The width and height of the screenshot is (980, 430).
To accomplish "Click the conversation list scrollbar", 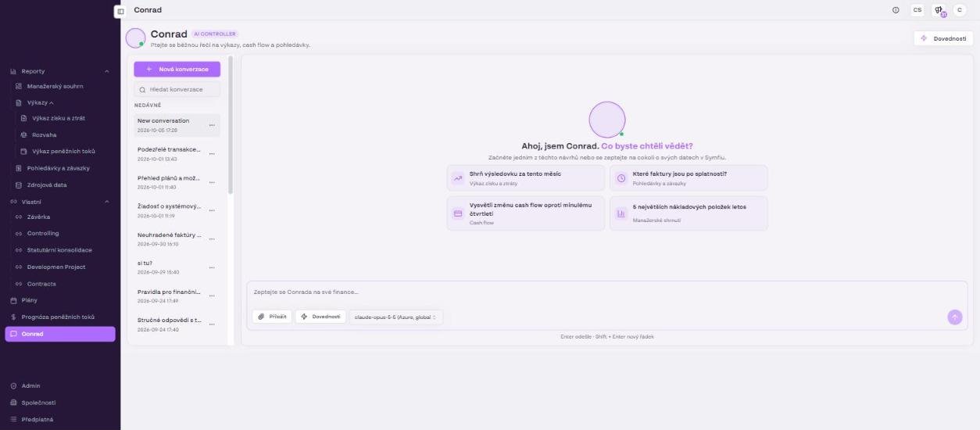I will coord(230,125).
